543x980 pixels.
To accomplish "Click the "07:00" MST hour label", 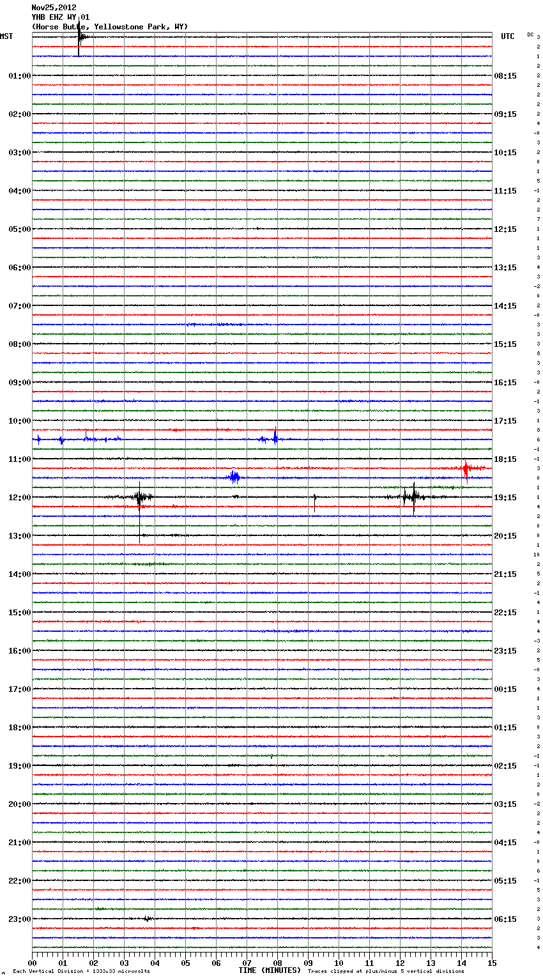I will [20, 306].
